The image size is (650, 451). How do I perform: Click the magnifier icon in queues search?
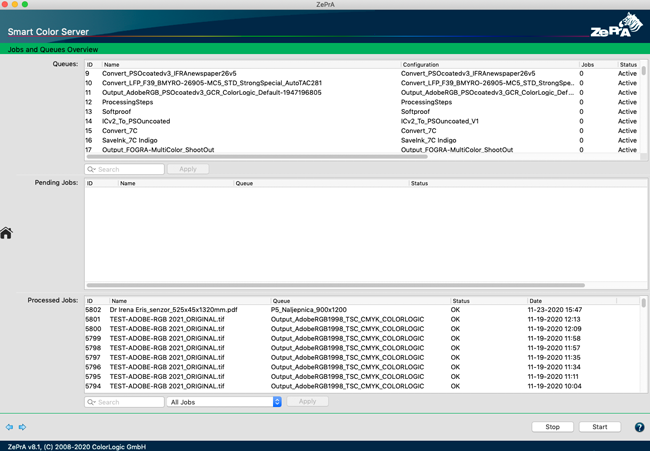click(x=91, y=169)
